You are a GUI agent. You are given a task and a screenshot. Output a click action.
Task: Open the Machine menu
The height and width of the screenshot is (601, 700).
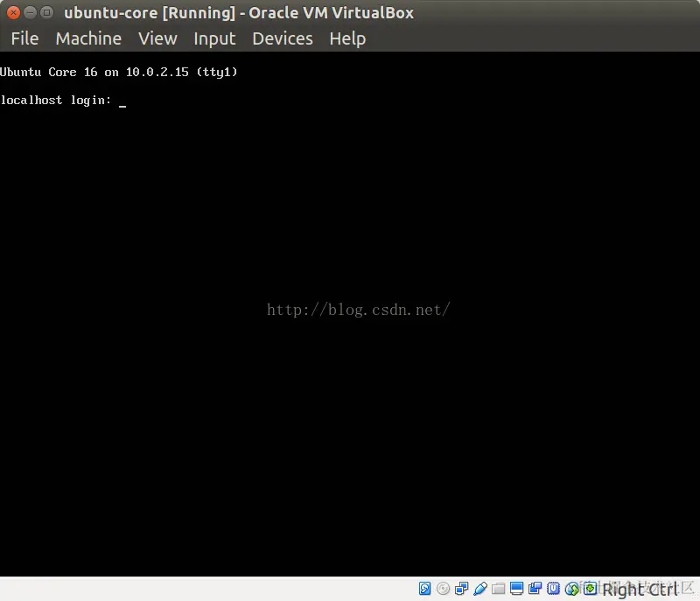88,38
